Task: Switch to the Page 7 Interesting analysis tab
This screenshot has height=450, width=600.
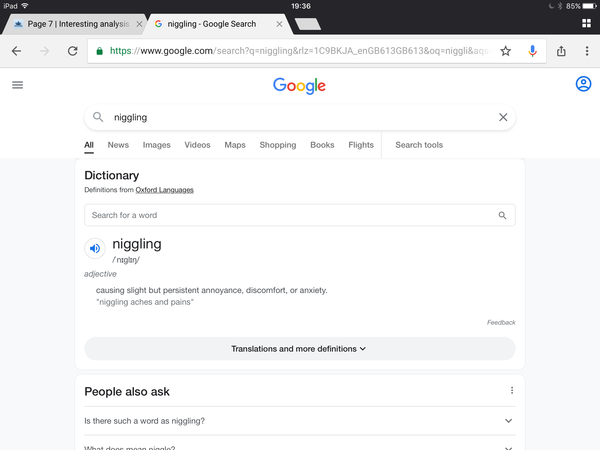Action: (x=75, y=24)
